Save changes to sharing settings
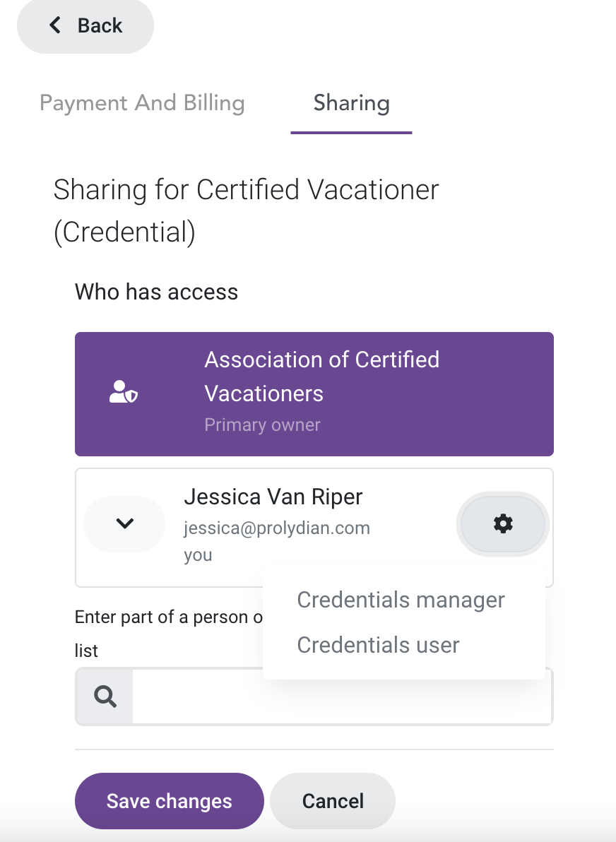Screen dimensions: 616x842 pos(169,800)
